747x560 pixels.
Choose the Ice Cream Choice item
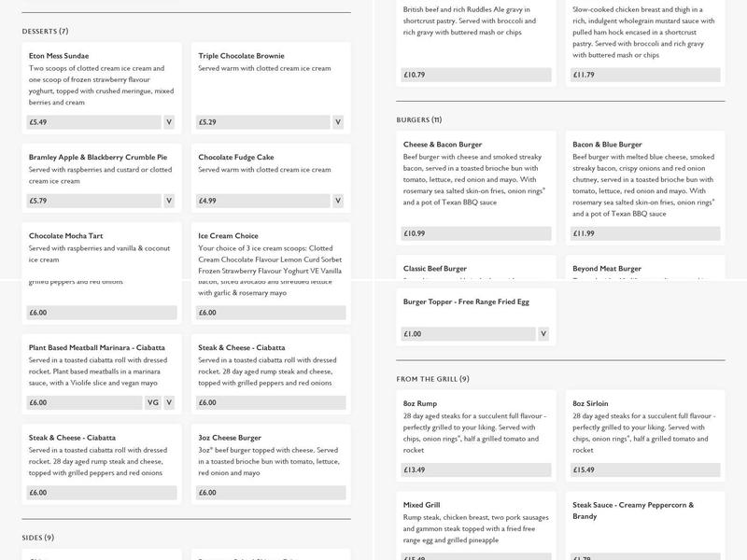[228, 236]
